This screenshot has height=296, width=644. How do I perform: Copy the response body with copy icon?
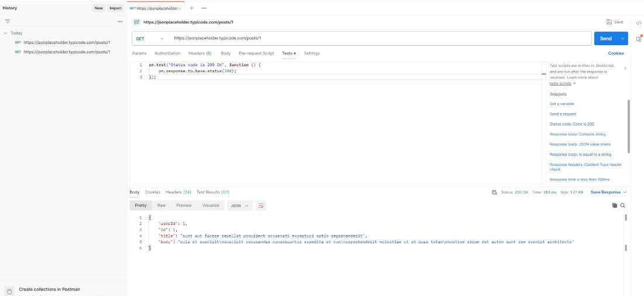click(614, 205)
